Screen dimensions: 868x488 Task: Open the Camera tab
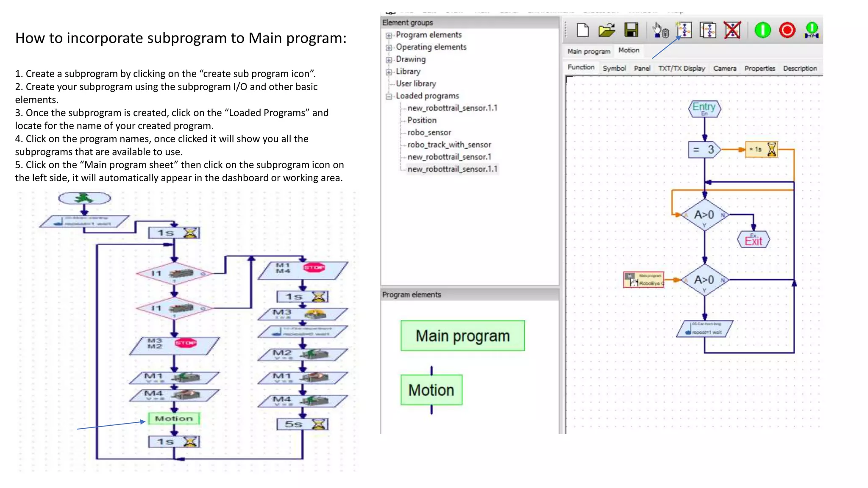click(724, 68)
